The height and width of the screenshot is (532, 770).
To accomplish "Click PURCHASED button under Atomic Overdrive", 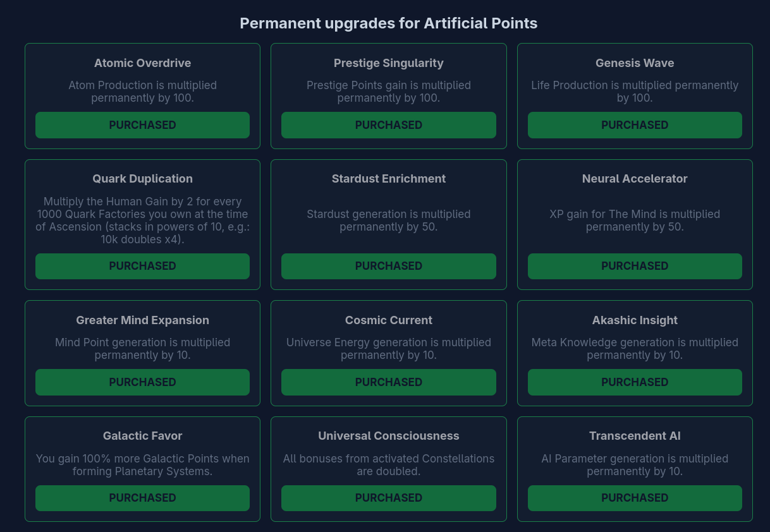I will click(142, 125).
